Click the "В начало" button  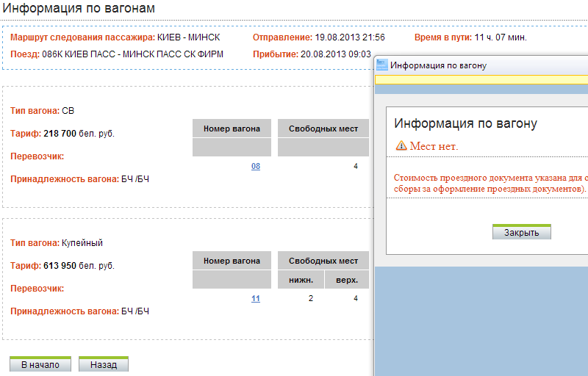coord(40,364)
